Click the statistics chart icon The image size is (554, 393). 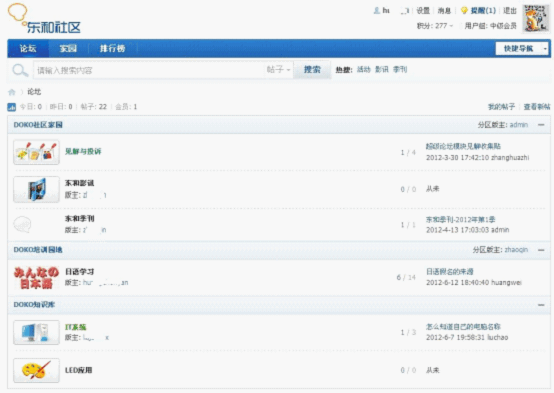12,107
